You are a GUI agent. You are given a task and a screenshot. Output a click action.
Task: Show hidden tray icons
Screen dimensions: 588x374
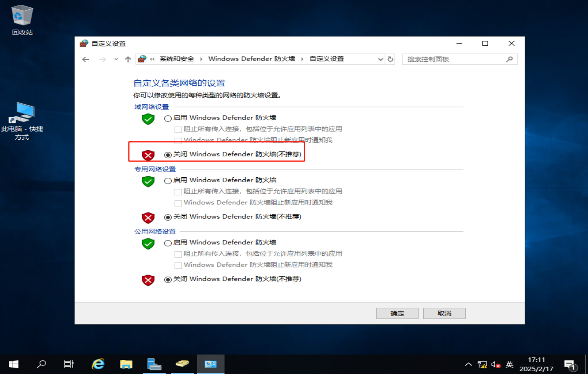click(468, 365)
